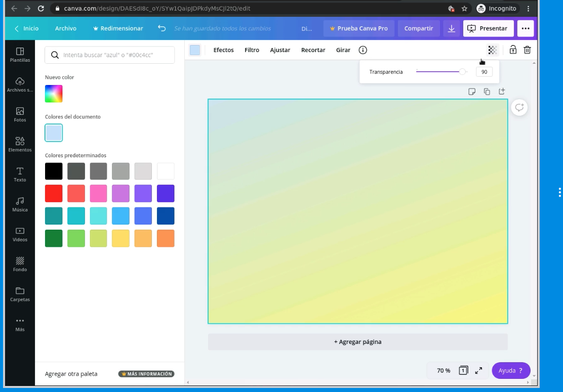Click the duplicate page icon

[487, 92]
